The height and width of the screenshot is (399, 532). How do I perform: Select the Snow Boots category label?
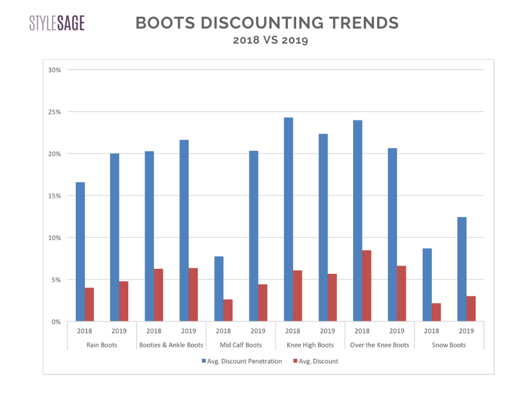[x=449, y=345]
